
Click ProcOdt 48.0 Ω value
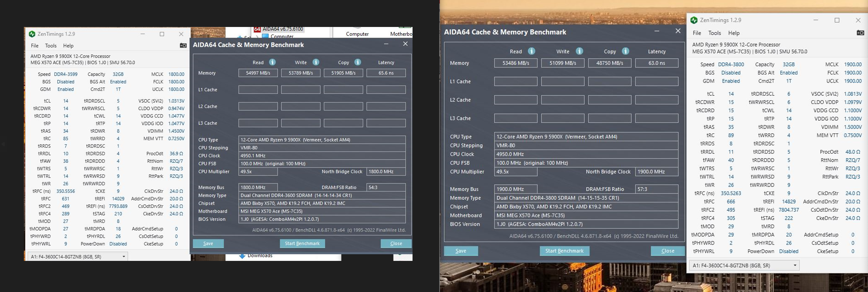coord(852,152)
